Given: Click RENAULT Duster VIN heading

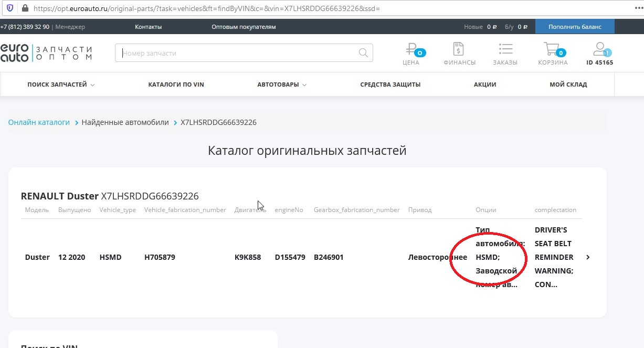Looking at the screenshot, I should point(110,196).
